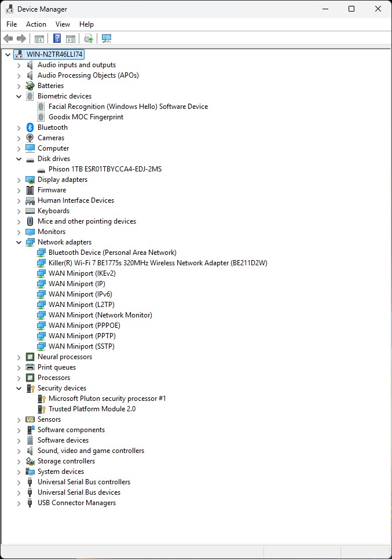Click the Phison disk drive icon

click(x=41, y=170)
